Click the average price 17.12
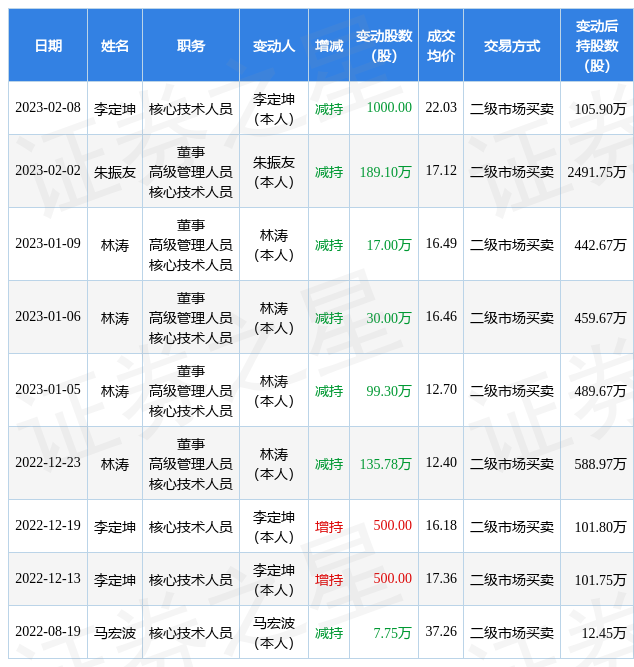Viewport: 634px width, 667px height. point(441,171)
